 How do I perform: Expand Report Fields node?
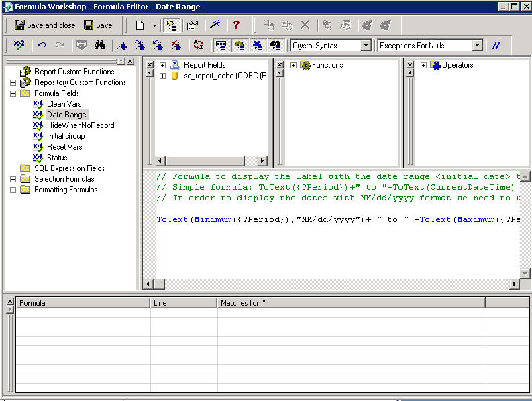(x=162, y=65)
